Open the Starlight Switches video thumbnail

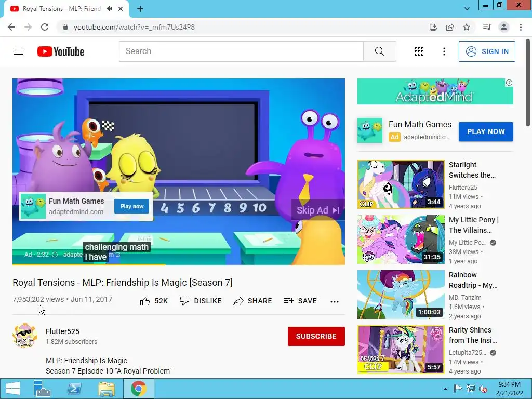401,184
